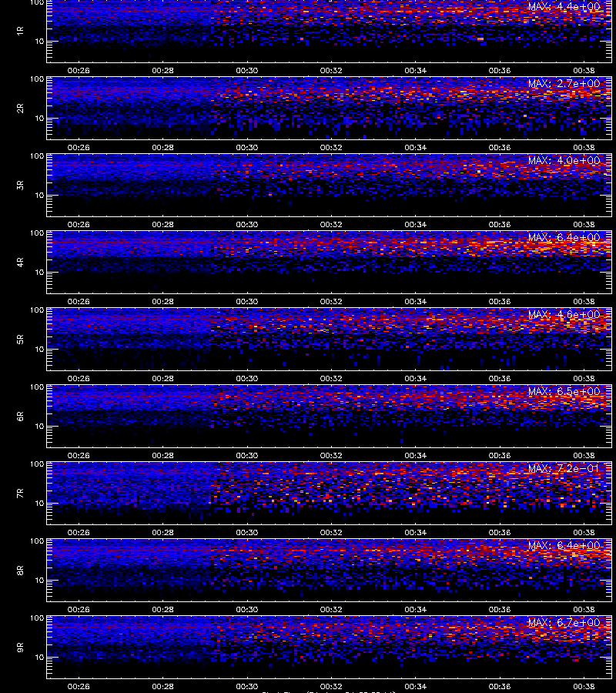Select the 'MAX: 7.2e-01' annotation in panel 7R
Viewport: 616px width, 693px height.
pos(564,468)
